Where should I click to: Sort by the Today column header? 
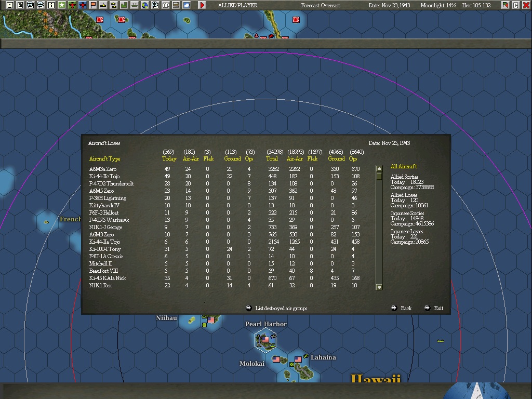[x=169, y=158]
